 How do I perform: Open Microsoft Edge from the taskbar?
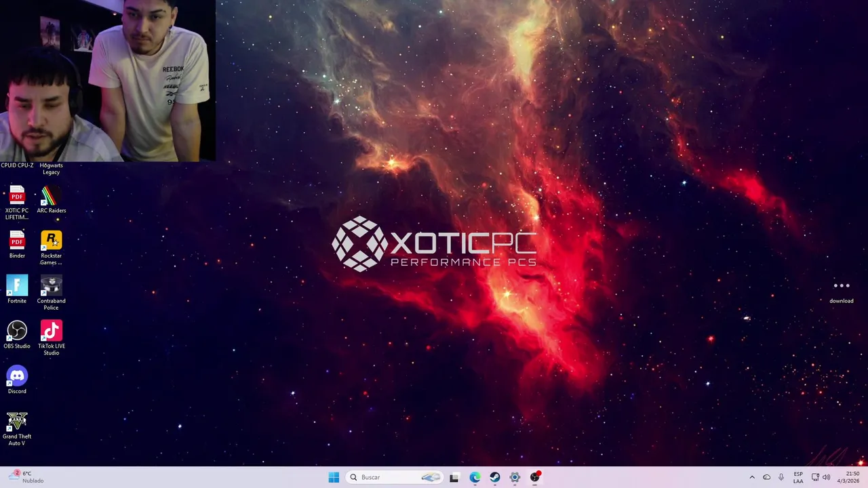[x=475, y=477]
